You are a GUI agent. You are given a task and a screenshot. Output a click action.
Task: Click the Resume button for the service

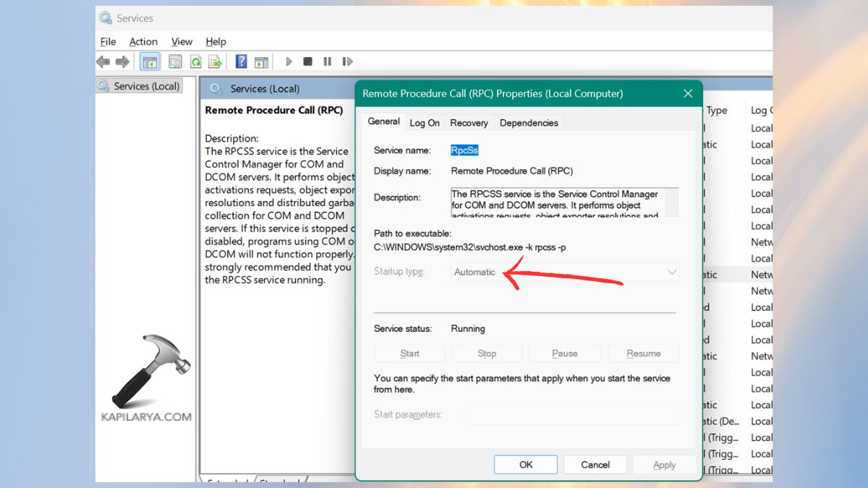643,353
